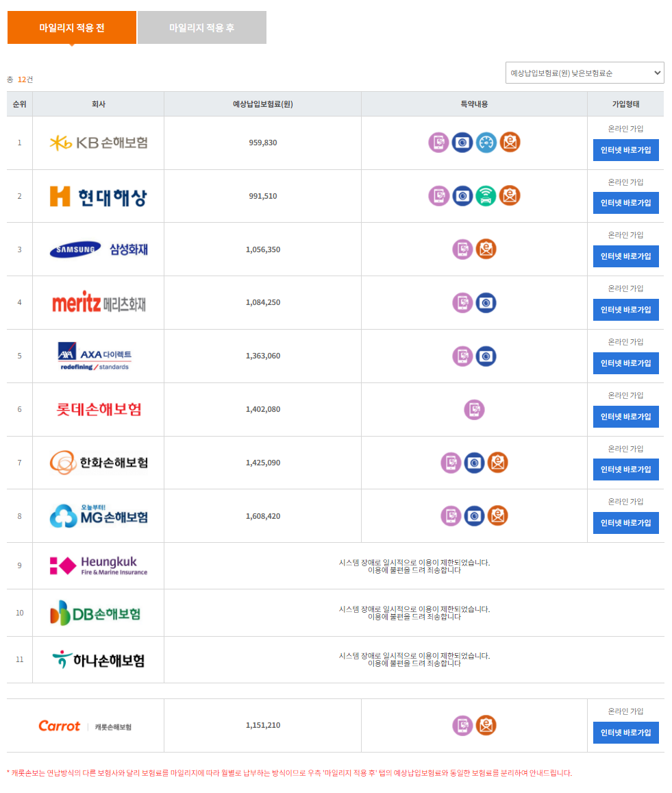
Task: Click the 롯데손해보험 logo
Action: coord(99,409)
